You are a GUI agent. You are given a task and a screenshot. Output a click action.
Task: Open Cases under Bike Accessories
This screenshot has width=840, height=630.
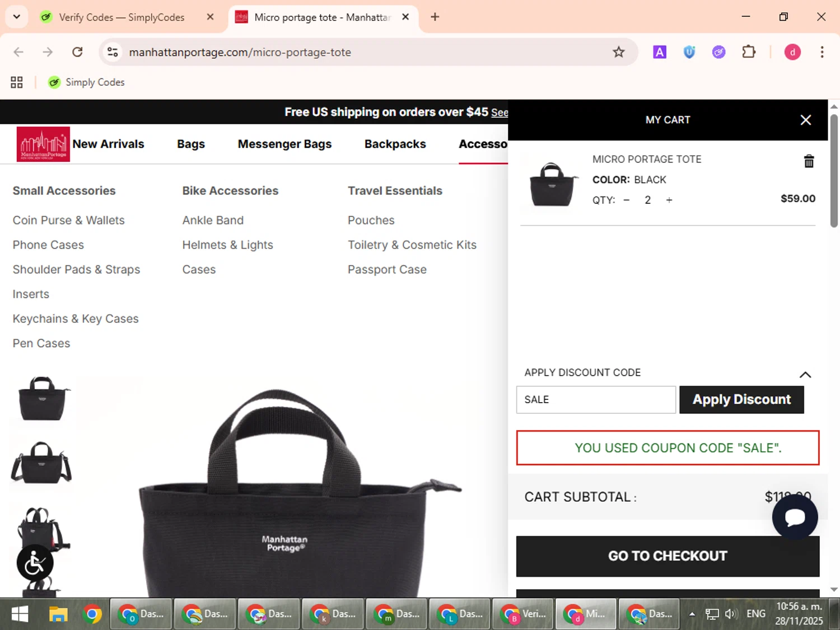[199, 269]
